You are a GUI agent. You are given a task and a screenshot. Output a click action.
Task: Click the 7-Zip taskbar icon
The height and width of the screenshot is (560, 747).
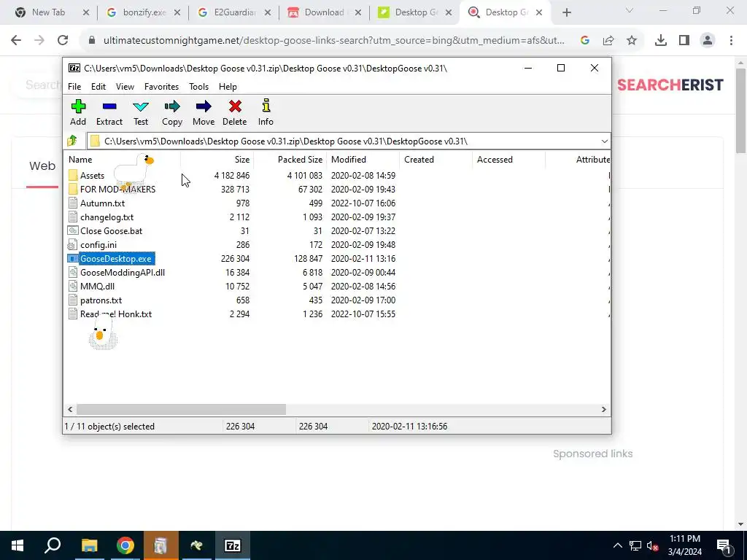(x=232, y=545)
